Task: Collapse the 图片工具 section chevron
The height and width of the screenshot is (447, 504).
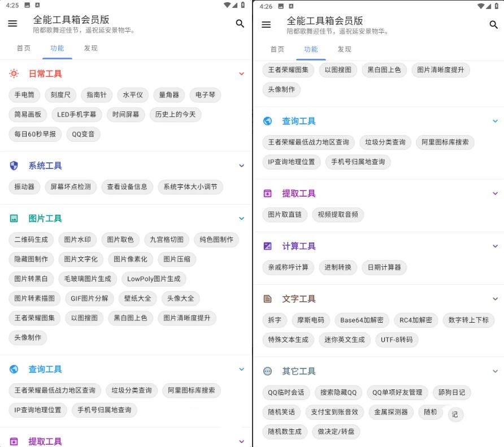Action: (x=241, y=218)
